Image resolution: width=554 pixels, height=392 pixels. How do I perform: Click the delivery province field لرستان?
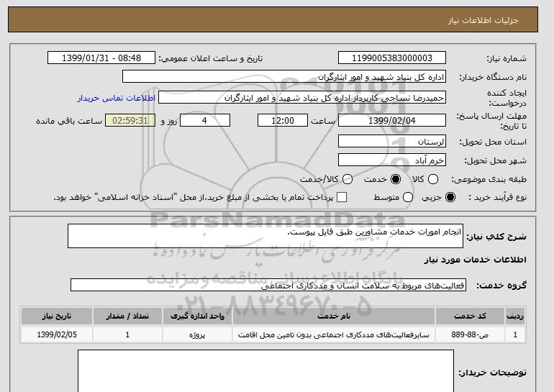tap(392, 141)
